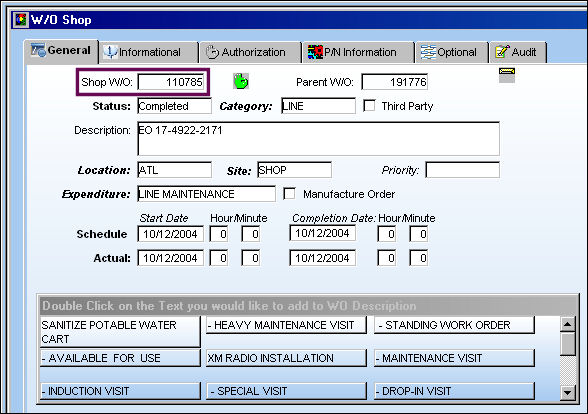The height and width of the screenshot is (414, 588).
Task: Click inside the Description text box
Action: point(318,138)
